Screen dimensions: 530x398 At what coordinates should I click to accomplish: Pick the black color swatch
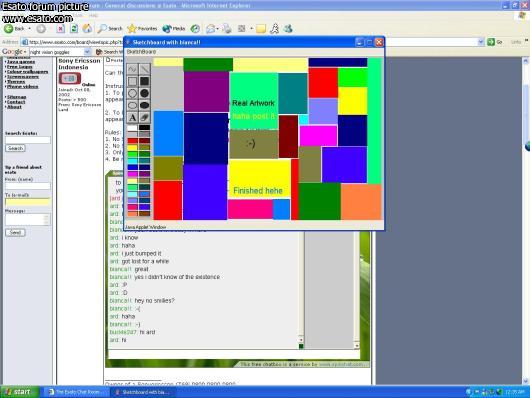tap(144, 127)
